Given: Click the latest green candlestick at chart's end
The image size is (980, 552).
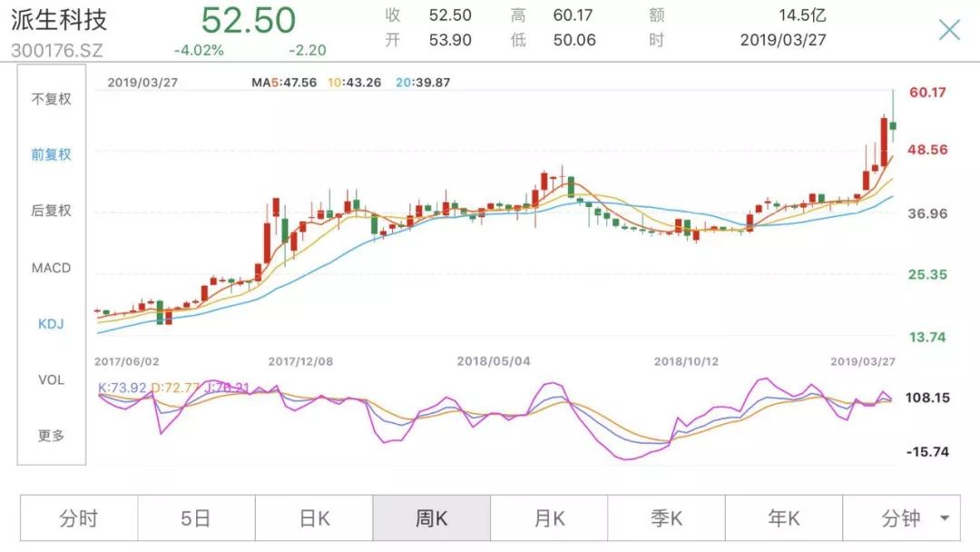Looking at the screenshot, I should point(893,125).
